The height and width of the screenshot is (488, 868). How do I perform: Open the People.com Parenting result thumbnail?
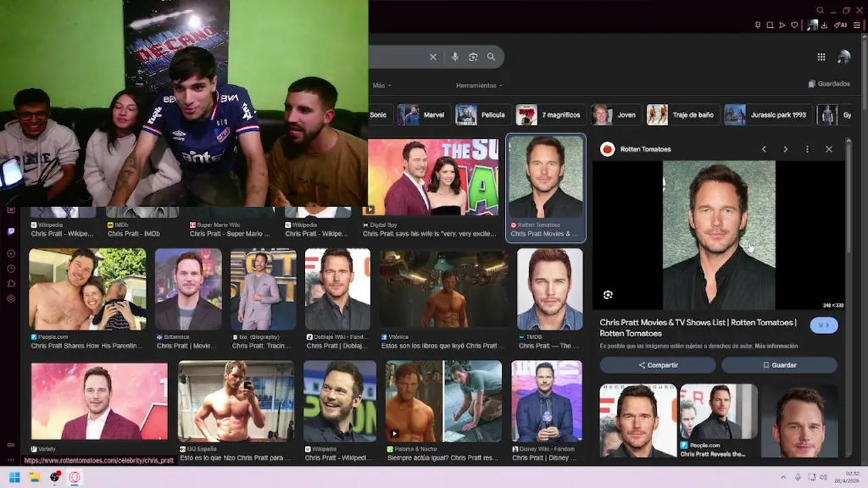[87, 289]
